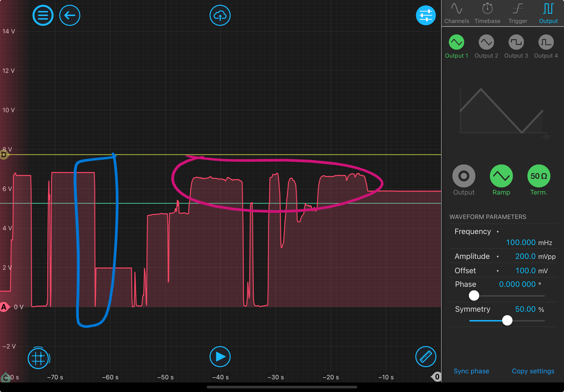Click the back arrow button
The width and height of the screenshot is (564, 392).
click(x=70, y=16)
